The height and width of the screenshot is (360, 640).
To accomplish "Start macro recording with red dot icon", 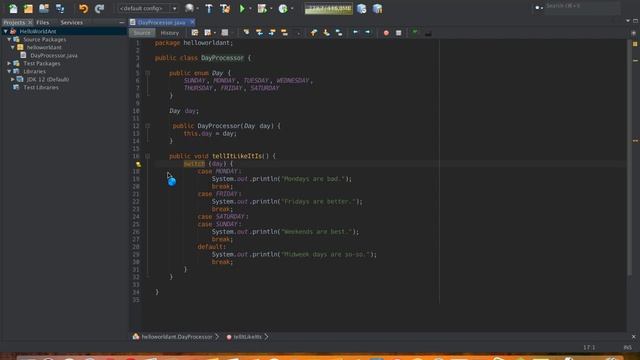I will click(x=386, y=33).
